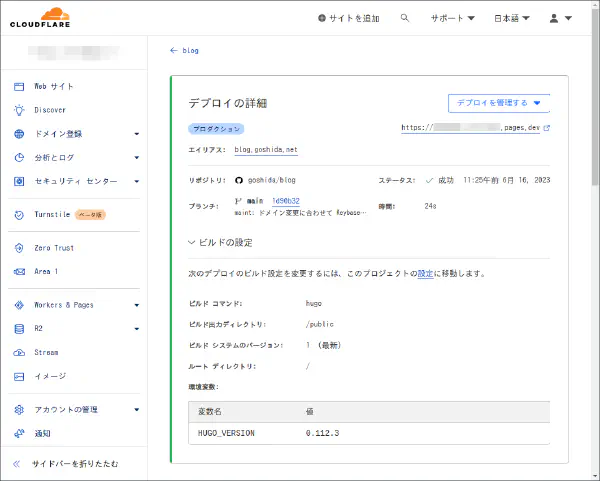Screen dimensions: 600x481
Task: Expand the ドメイン登録 submenu arrow
Action: [137, 134]
